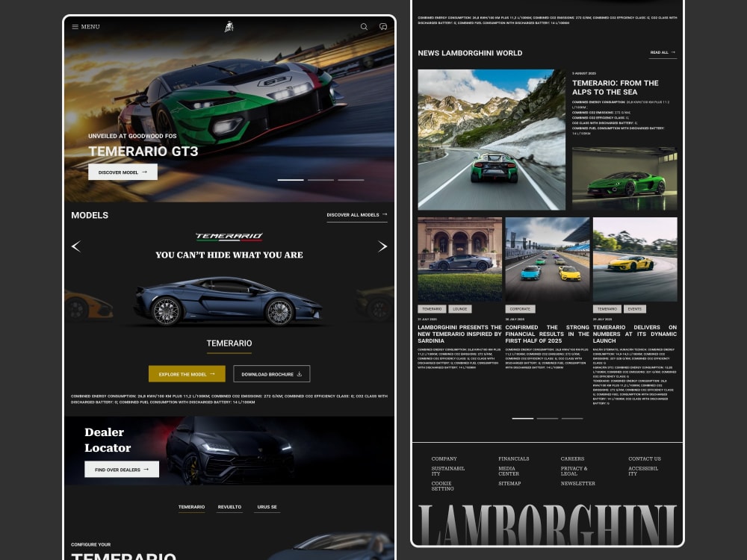Open yellow Temerario track thumbnail

pos(635,260)
